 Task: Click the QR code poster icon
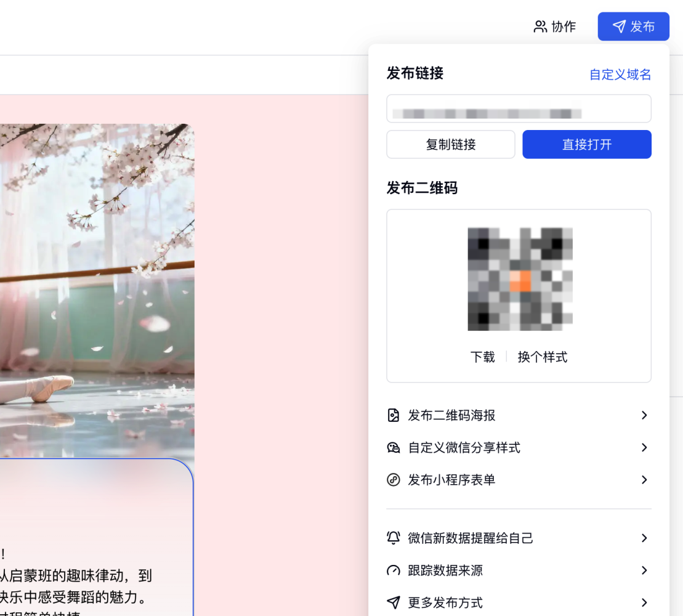click(394, 415)
